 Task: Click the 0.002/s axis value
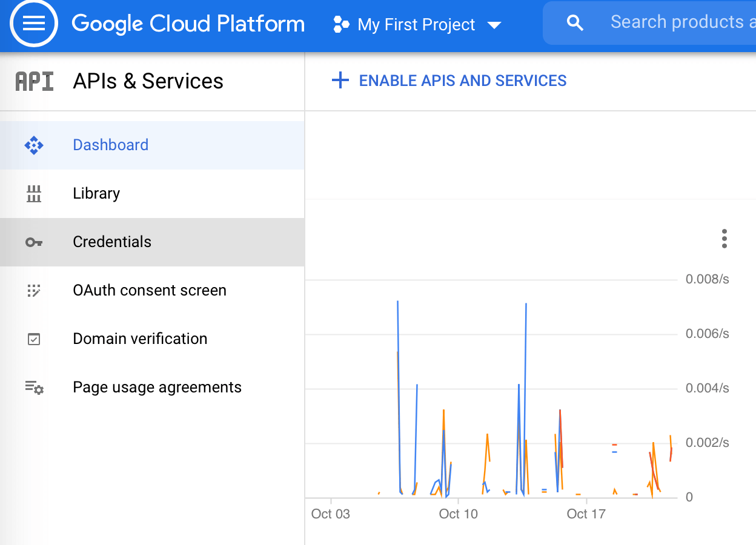pyautogui.click(x=708, y=443)
